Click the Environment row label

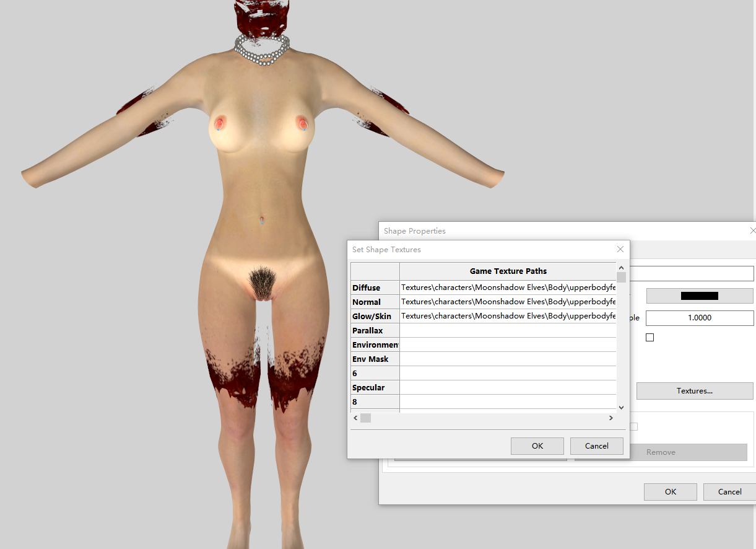tap(375, 345)
